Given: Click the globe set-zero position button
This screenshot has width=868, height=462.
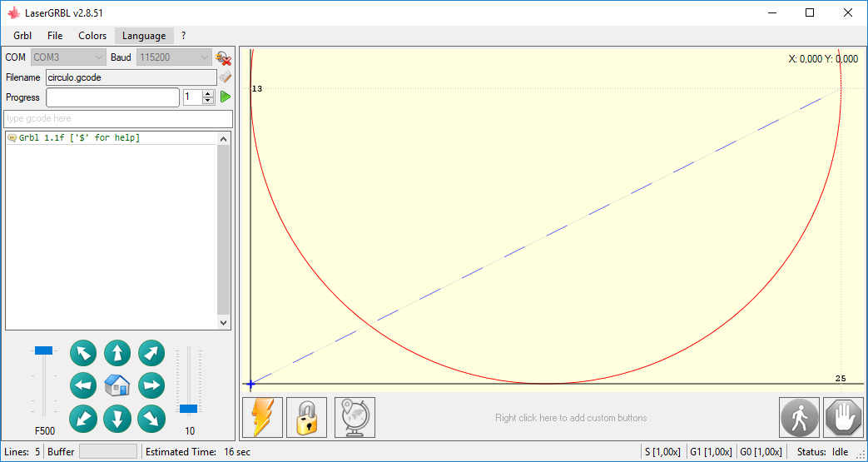Looking at the screenshot, I should (x=355, y=418).
